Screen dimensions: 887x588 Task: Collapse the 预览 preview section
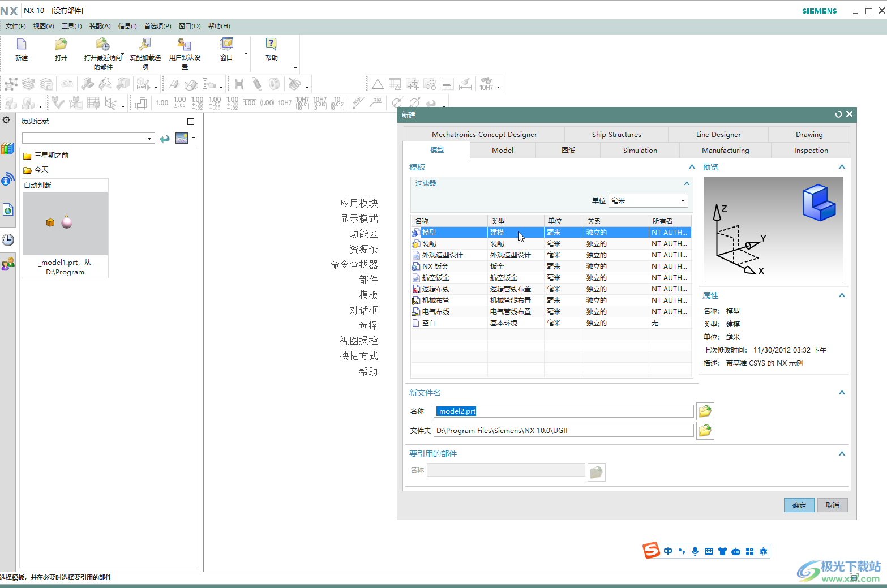tap(842, 167)
